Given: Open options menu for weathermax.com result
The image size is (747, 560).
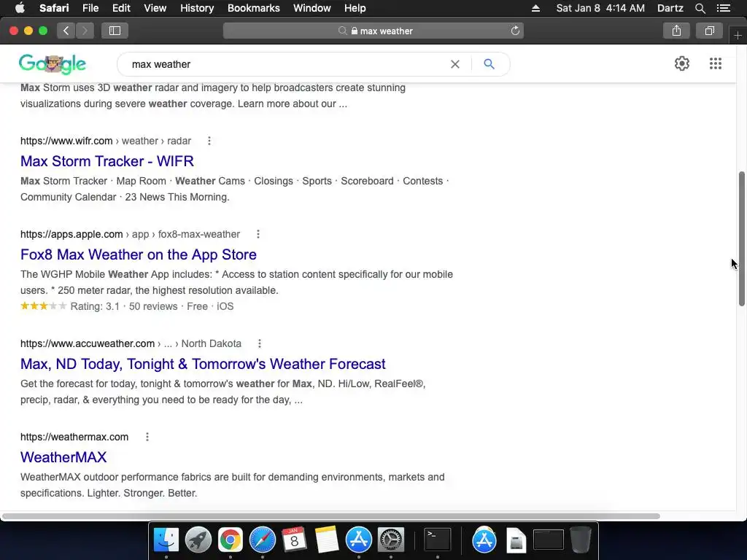Looking at the screenshot, I should click(147, 437).
